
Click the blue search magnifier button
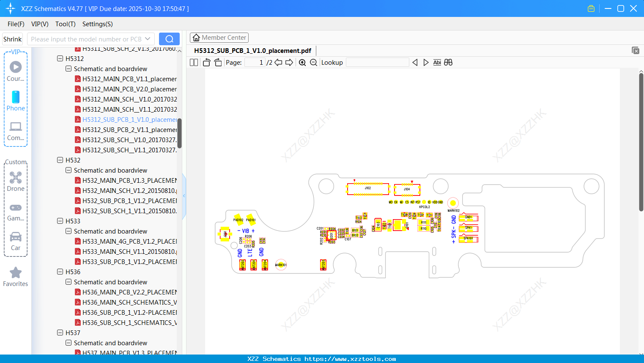point(169,38)
